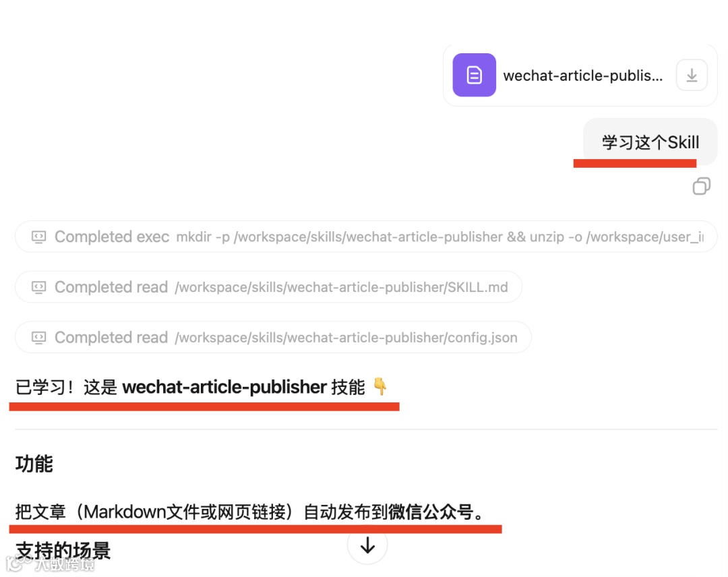Click the terminal icon beside Completed exec
This screenshot has width=728, height=577.
[38, 237]
